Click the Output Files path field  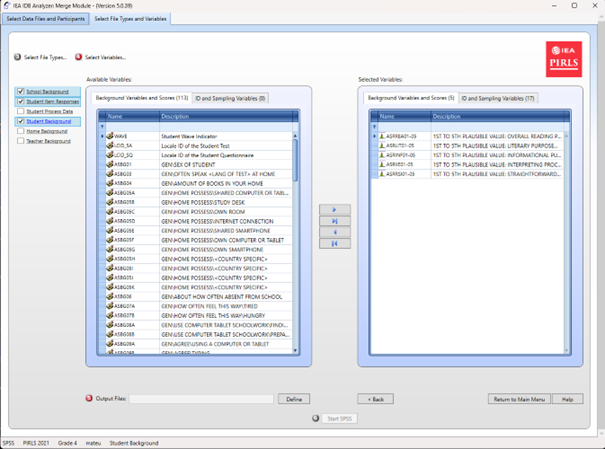[202, 399]
